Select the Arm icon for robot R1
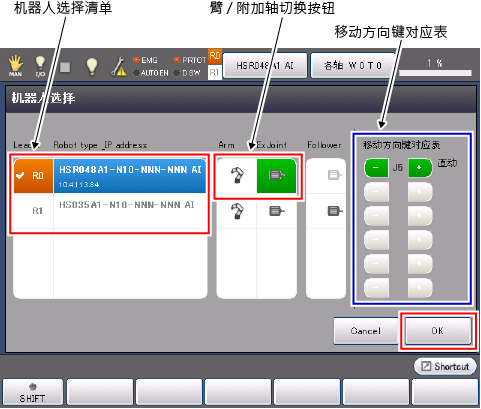481x409 pixels. click(237, 211)
